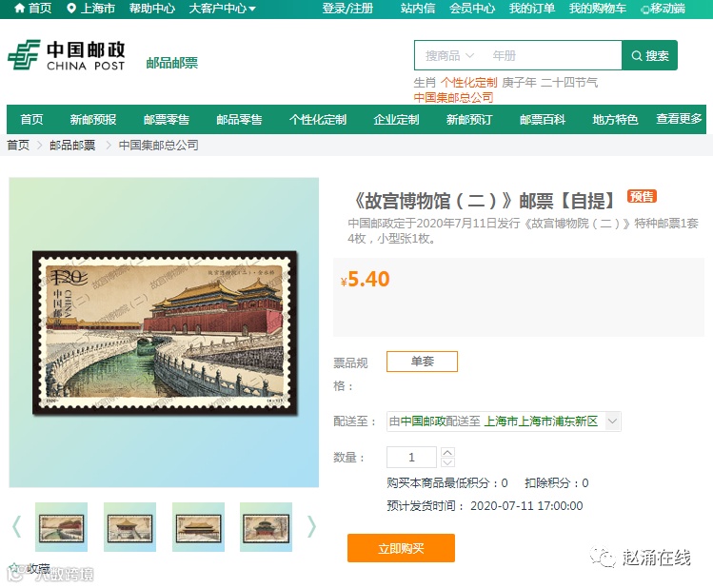This screenshot has width=713, height=588.
Task: Open 新邮预订 navigation tab
Action: 469,120
